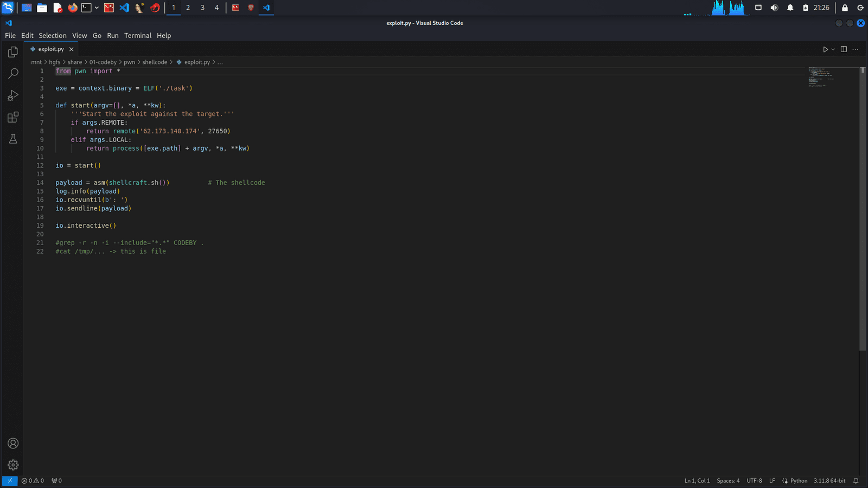The image size is (868, 488).
Task: Click the 'hgfs' breadcrumb segment
Action: pyautogui.click(x=55, y=62)
